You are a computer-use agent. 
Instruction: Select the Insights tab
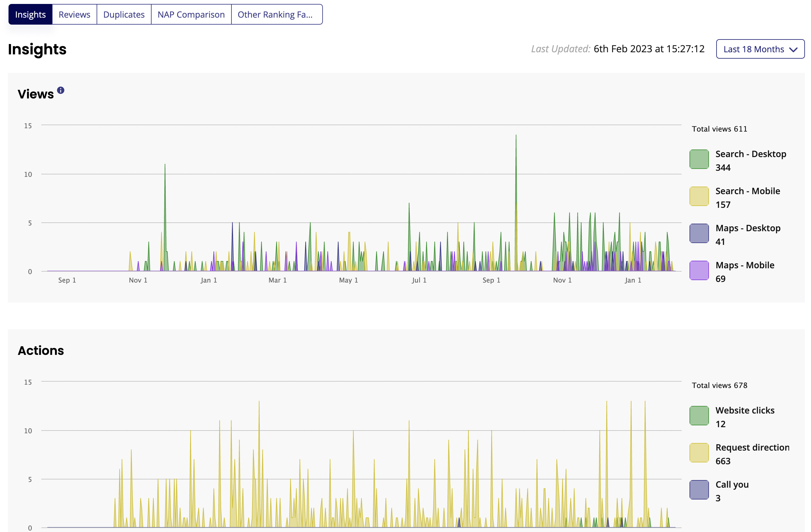pyautogui.click(x=30, y=15)
